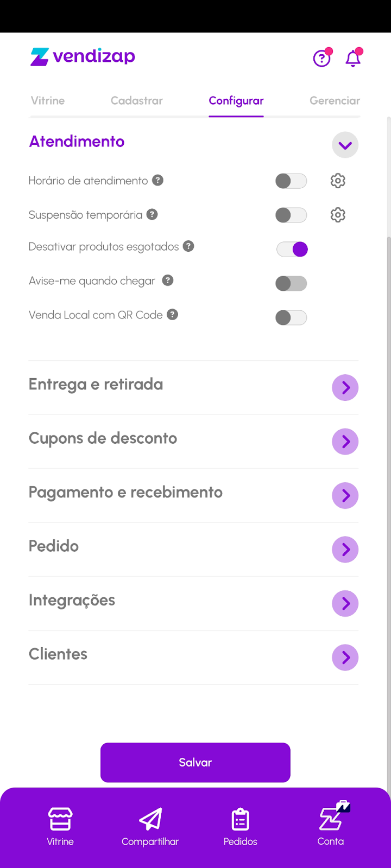Enable the Horário de atendimento toggle
Screen dimensions: 391x868
[291, 181]
